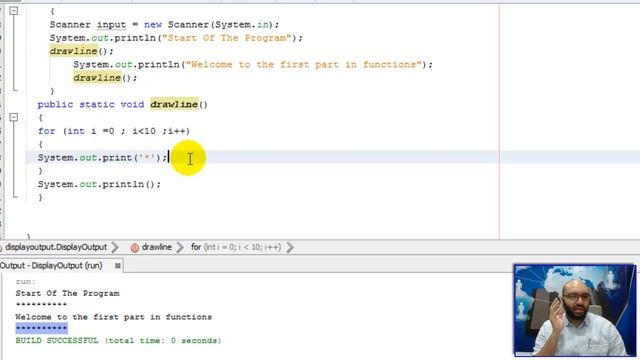The height and width of the screenshot is (360, 640).
Task: Click the 'Welcome to the first part' println line
Action: pyautogui.click(x=253, y=64)
